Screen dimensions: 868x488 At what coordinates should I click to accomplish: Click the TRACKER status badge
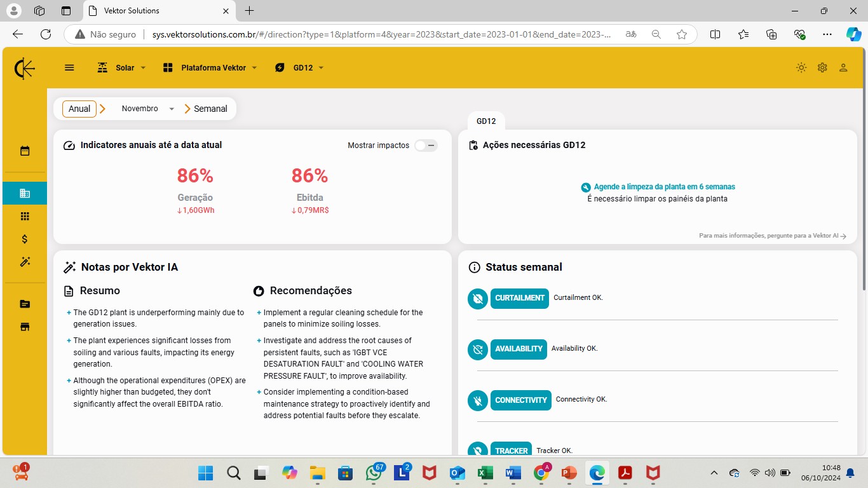512,449
